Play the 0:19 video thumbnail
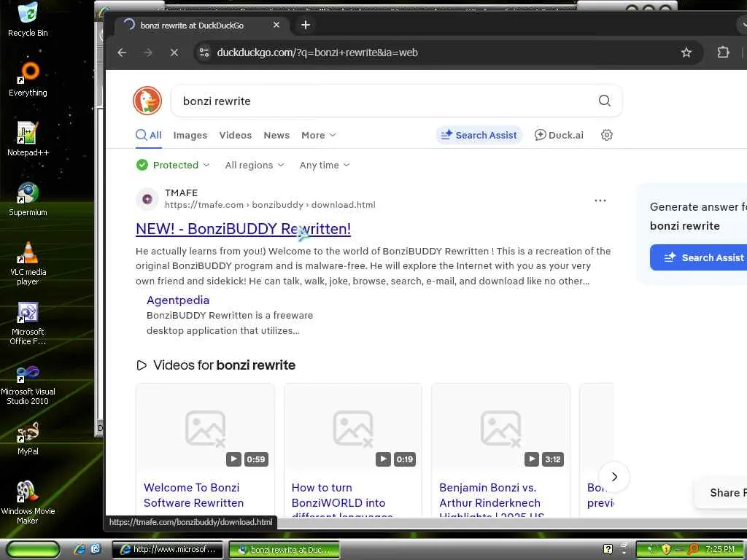 click(353, 427)
